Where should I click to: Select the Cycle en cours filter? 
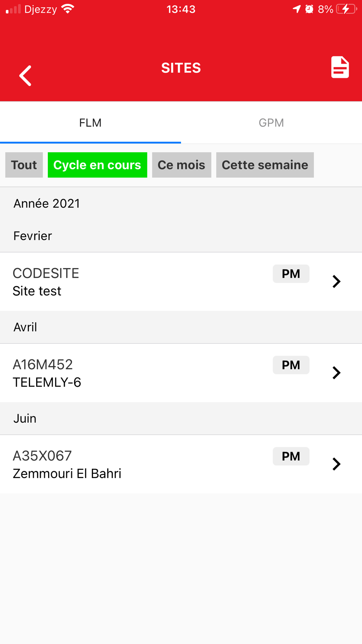point(97,165)
